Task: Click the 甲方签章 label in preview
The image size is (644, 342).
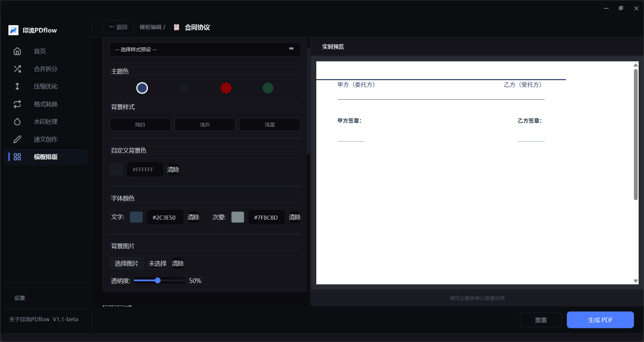Action: point(350,121)
